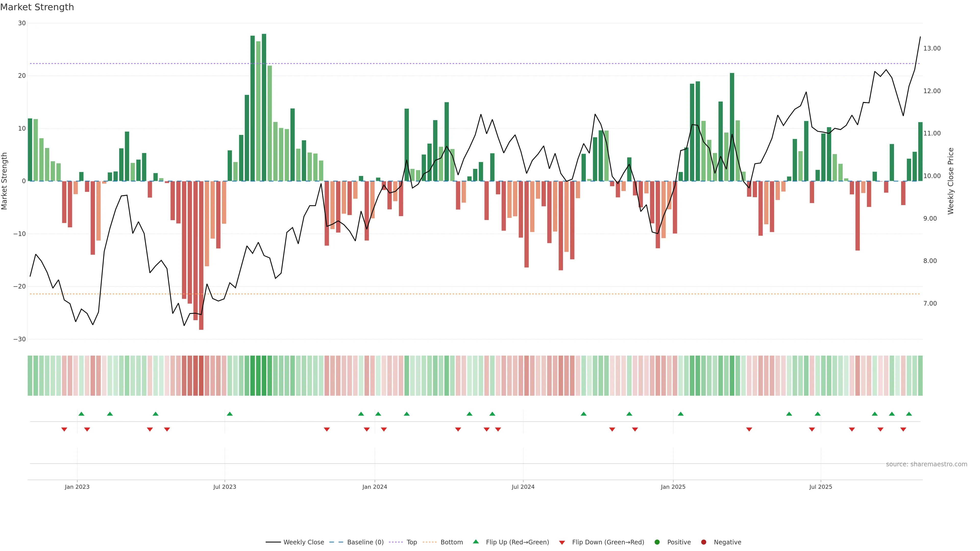The image size is (980, 551).
Task: Click the Jul 2025 x-axis label
Action: pos(820,487)
